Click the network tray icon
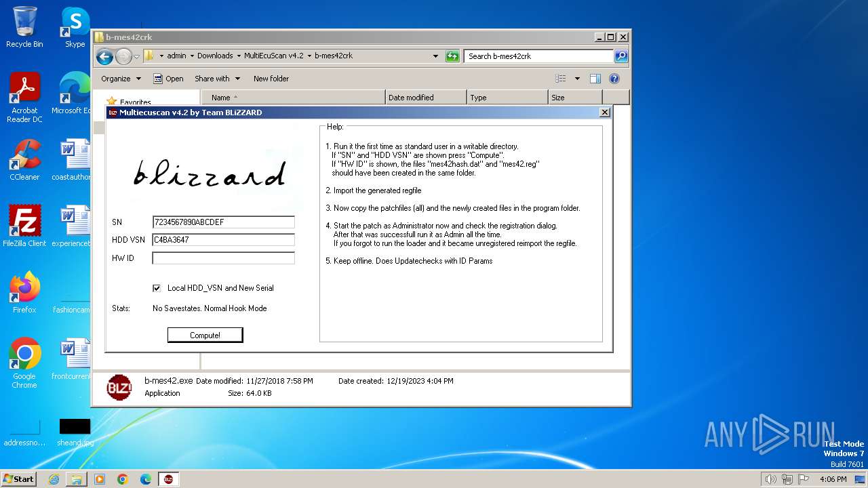The width and height of the screenshot is (868, 488). click(788, 479)
